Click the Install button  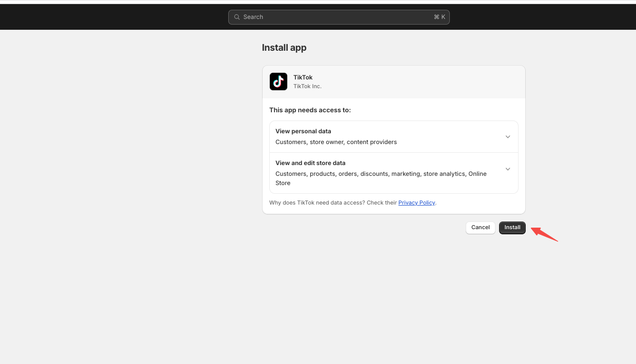[512, 228]
